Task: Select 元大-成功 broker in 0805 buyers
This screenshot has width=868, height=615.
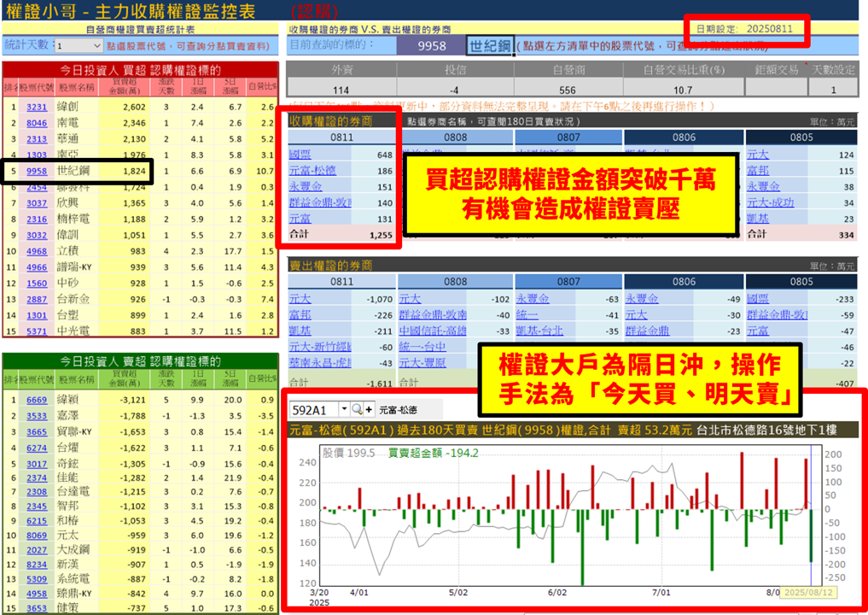Action: [x=771, y=202]
